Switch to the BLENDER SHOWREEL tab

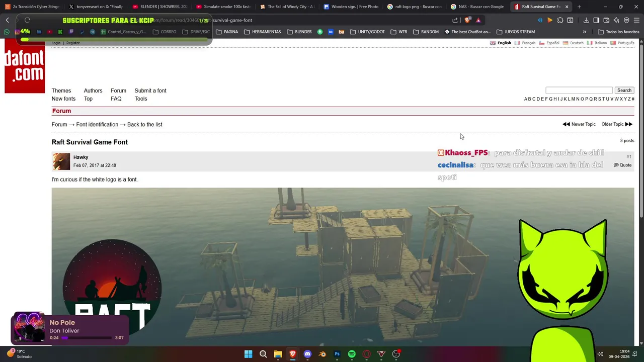pos(159,7)
